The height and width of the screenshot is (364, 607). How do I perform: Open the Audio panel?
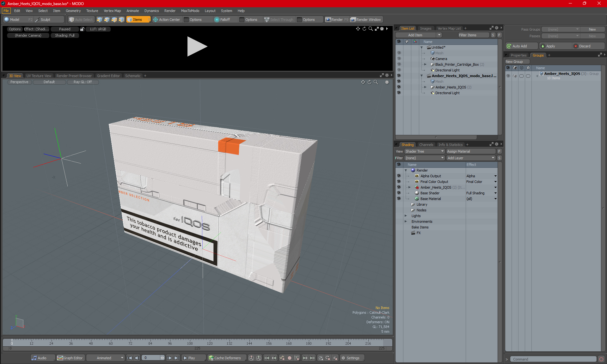[x=43, y=358]
